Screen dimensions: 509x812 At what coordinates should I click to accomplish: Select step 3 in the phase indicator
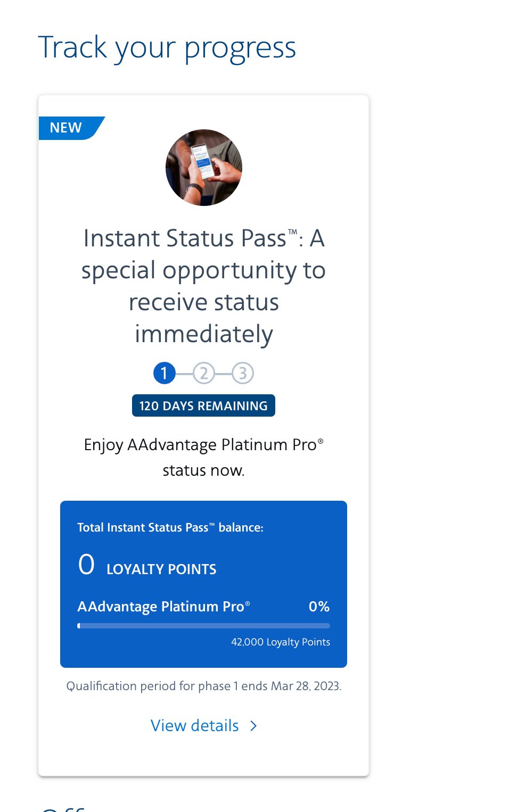click(243, 373)
